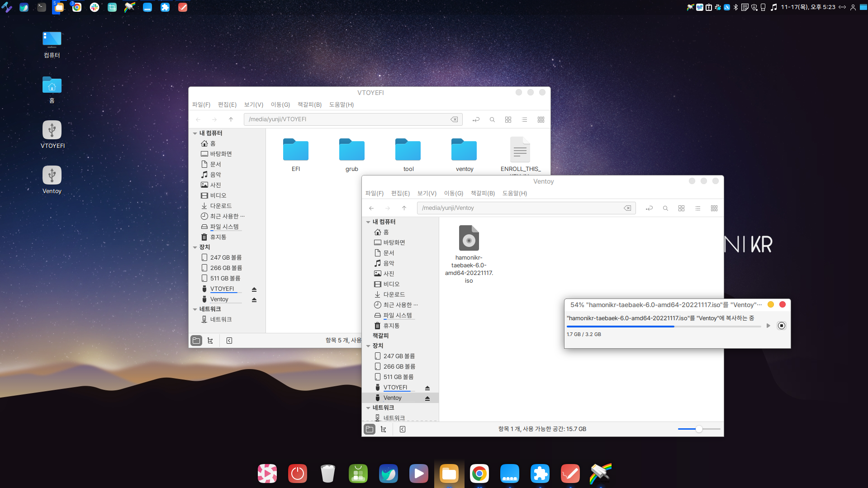Adjust the icon zoom slider in Ventoy window
The height and width of the screenshot is (488, 868).
tap(699, 429)
